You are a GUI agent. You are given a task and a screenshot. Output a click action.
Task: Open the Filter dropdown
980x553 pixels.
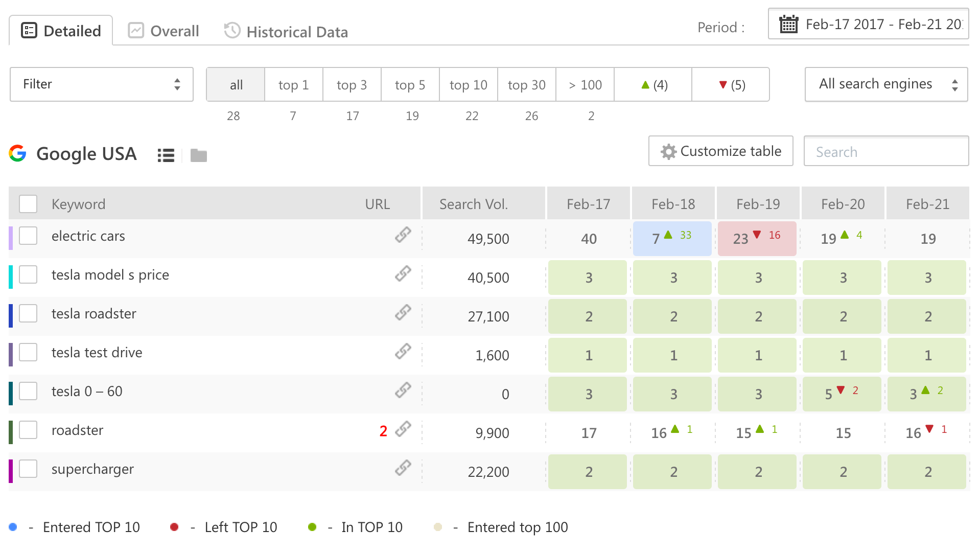coord(102,84)
